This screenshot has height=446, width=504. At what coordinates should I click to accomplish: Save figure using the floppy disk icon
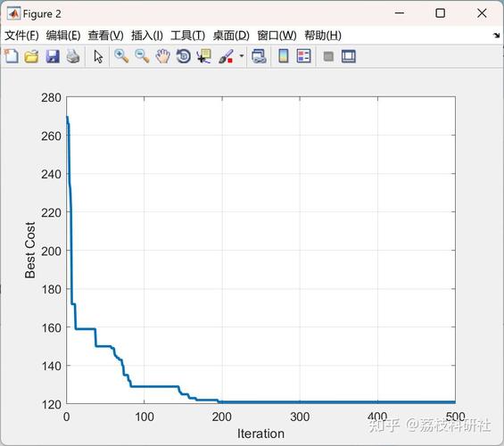(53, 56)
